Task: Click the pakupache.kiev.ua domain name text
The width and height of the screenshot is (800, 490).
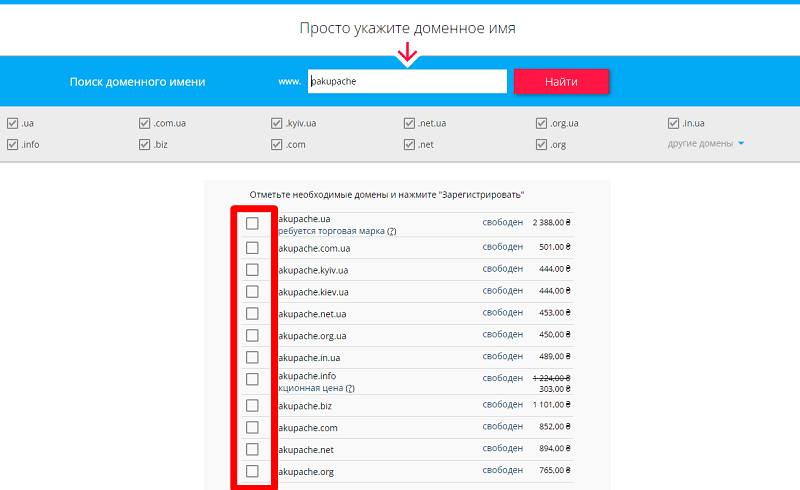Action: click(x=313, y=292)
